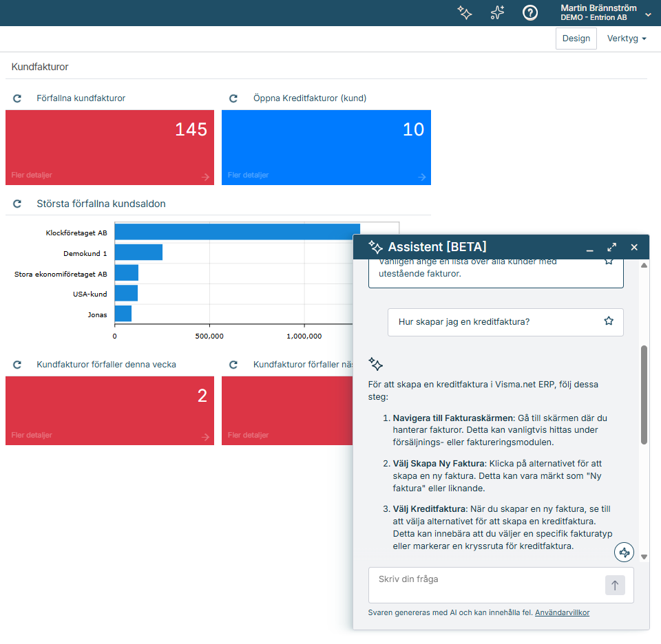Select the Jonas bar in chart
Screen dimensions: 661x644
tap(123, 313)
